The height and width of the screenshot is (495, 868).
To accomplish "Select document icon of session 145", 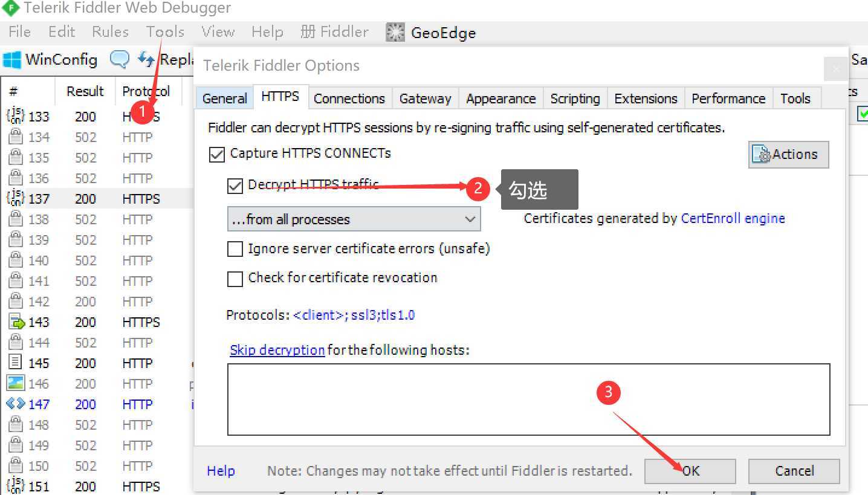I will [16, 363].
